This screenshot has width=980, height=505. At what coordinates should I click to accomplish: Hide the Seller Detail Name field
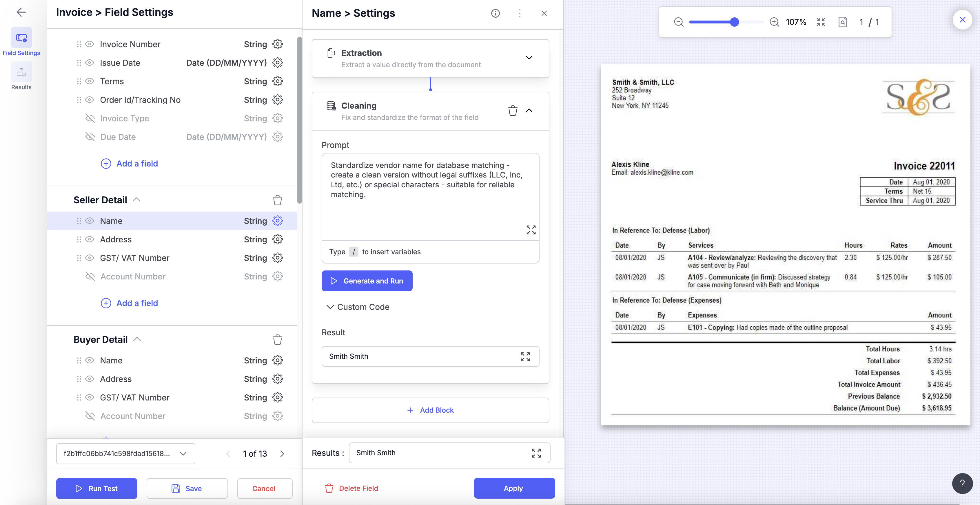point(90,221)
